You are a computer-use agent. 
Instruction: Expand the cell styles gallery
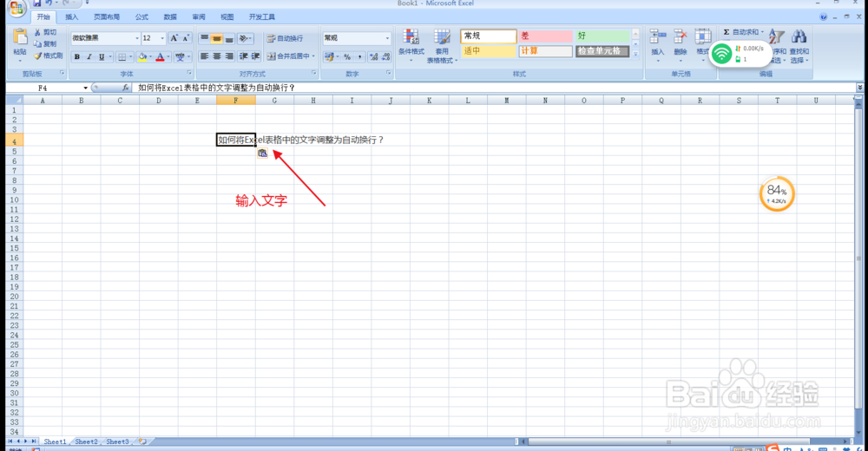click(635, 55)
